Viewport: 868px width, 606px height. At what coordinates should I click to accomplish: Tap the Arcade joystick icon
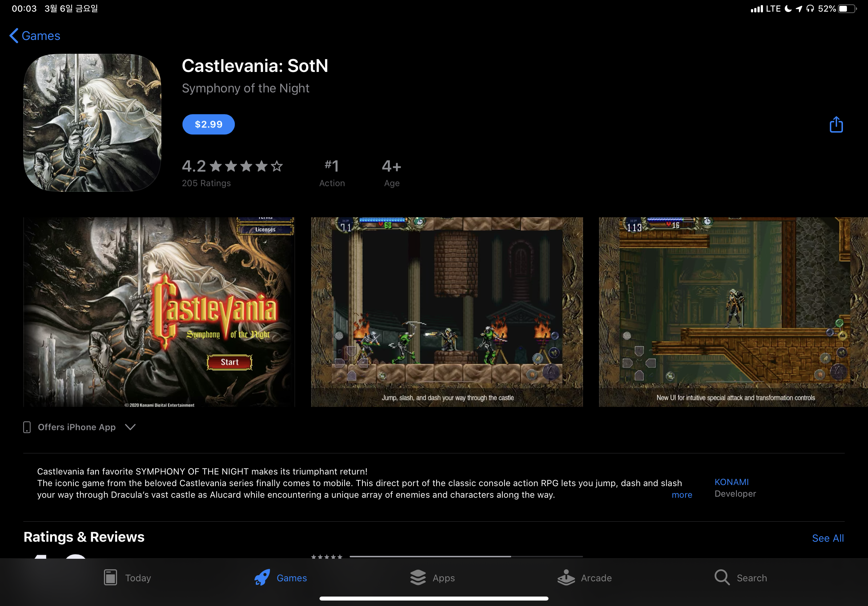click(x=566, y=577)
